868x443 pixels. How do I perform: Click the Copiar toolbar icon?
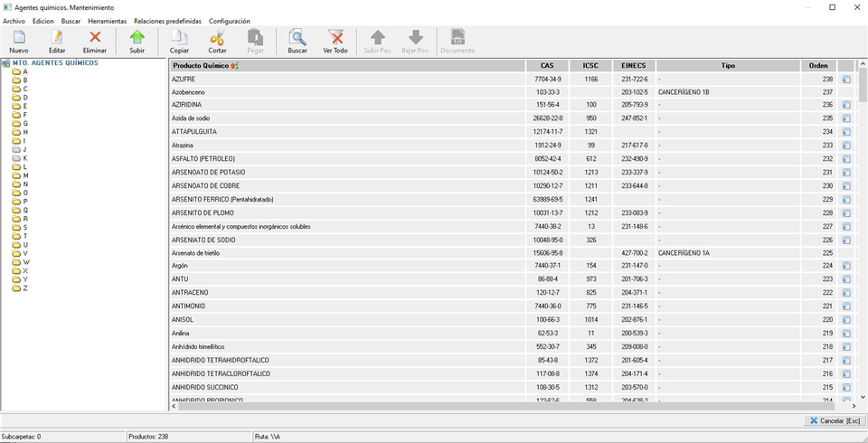179,38
